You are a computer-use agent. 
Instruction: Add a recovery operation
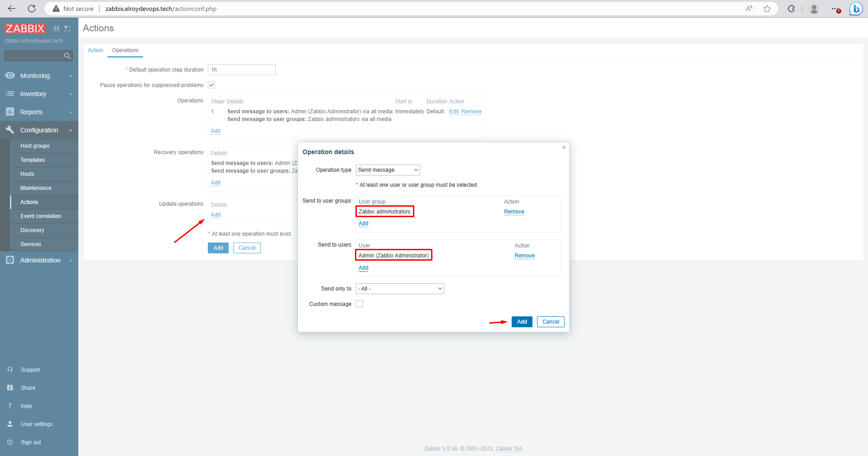216,183
